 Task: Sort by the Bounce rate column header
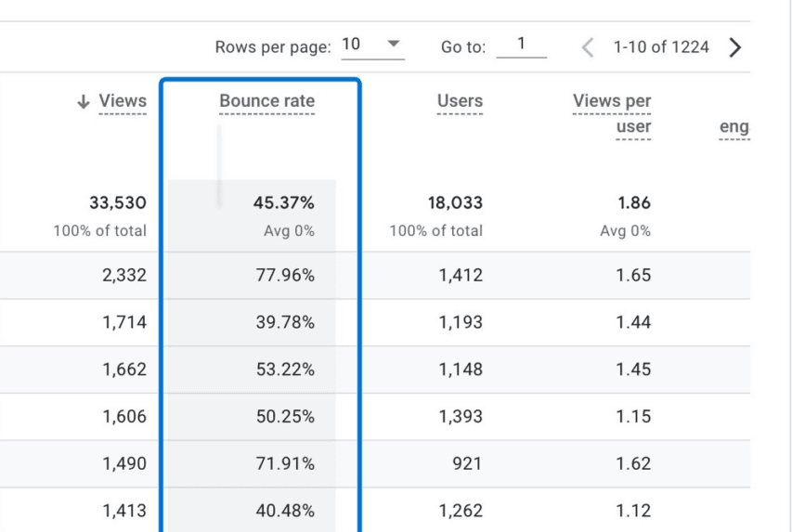click(266, 101)
